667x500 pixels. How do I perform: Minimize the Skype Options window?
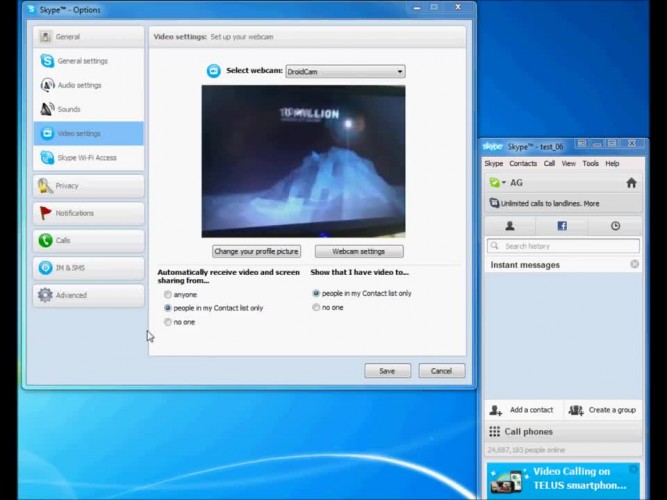click(416, 8)
